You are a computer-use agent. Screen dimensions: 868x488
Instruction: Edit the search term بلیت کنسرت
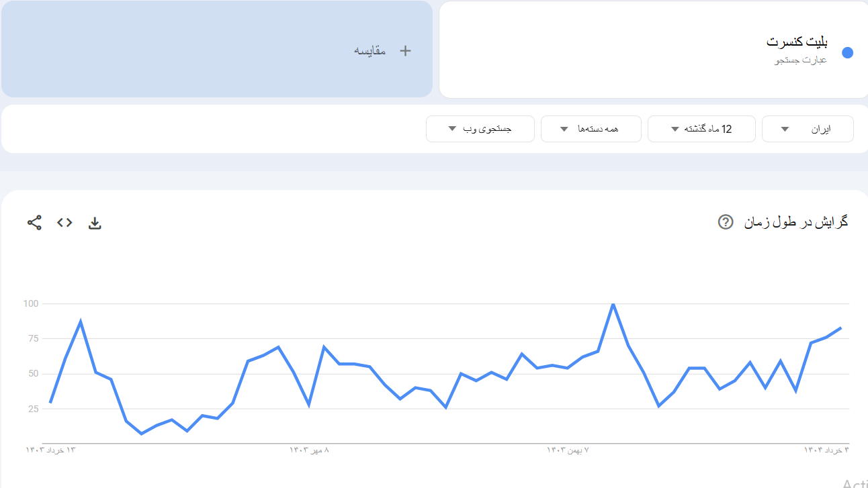point(797,42)
